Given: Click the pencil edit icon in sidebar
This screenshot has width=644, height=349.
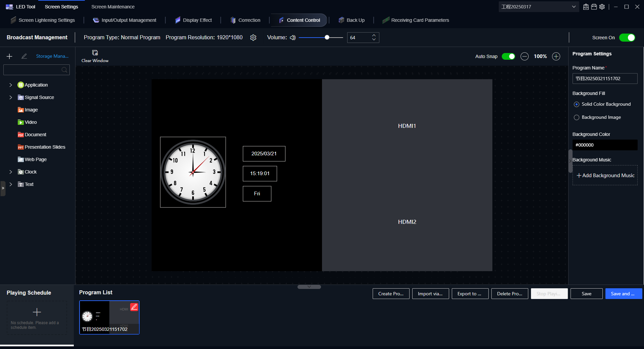Looking at the screenshot, I should click(24, 56).
